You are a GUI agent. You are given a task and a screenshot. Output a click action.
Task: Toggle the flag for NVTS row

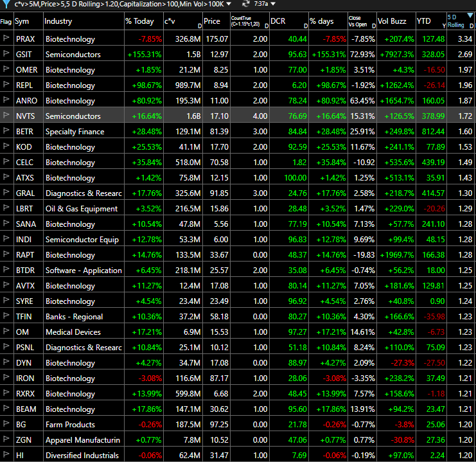[x=6, y=115]
